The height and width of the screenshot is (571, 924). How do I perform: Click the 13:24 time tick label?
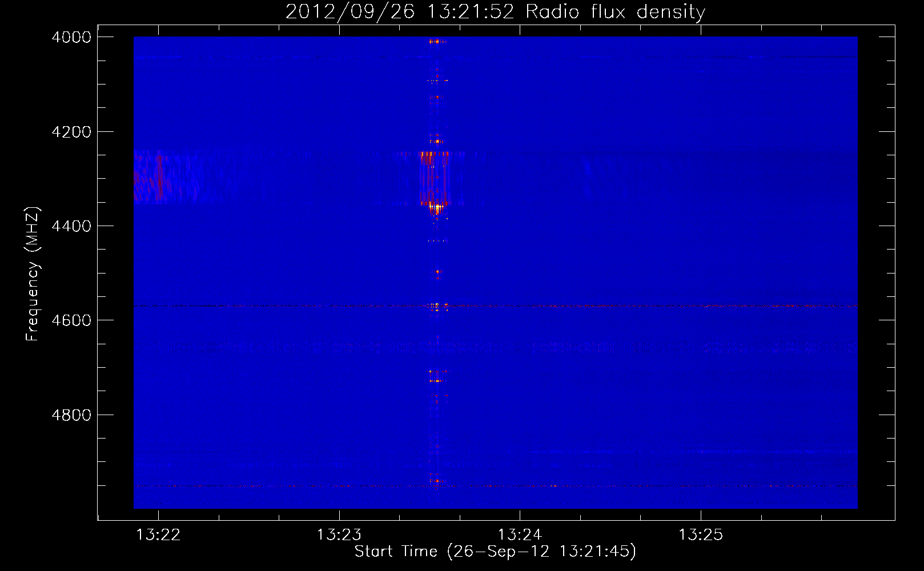520,535
